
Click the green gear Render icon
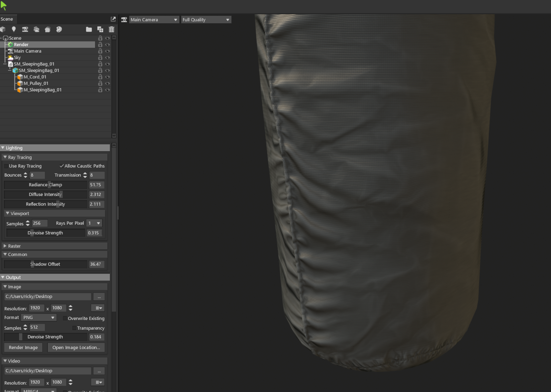[x=10, y=45]
